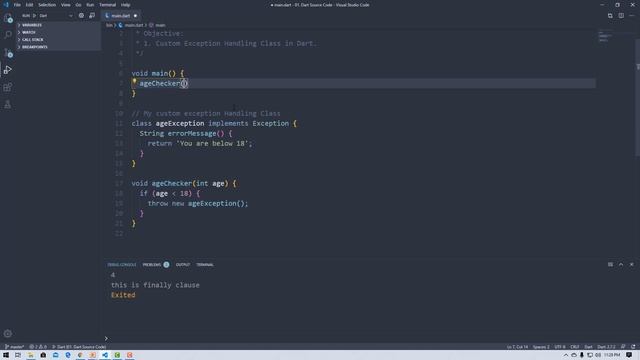The height and width of the screenshot is (360, 640).
Task: Open the editor More Actions menu
Action: click(631, 16)
